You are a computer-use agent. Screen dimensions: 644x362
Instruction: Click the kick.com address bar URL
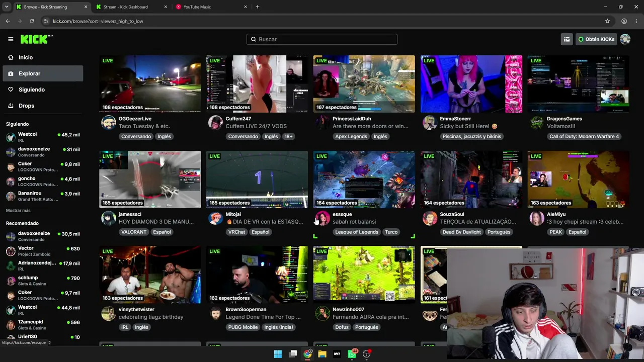click(x=98, y=21)
